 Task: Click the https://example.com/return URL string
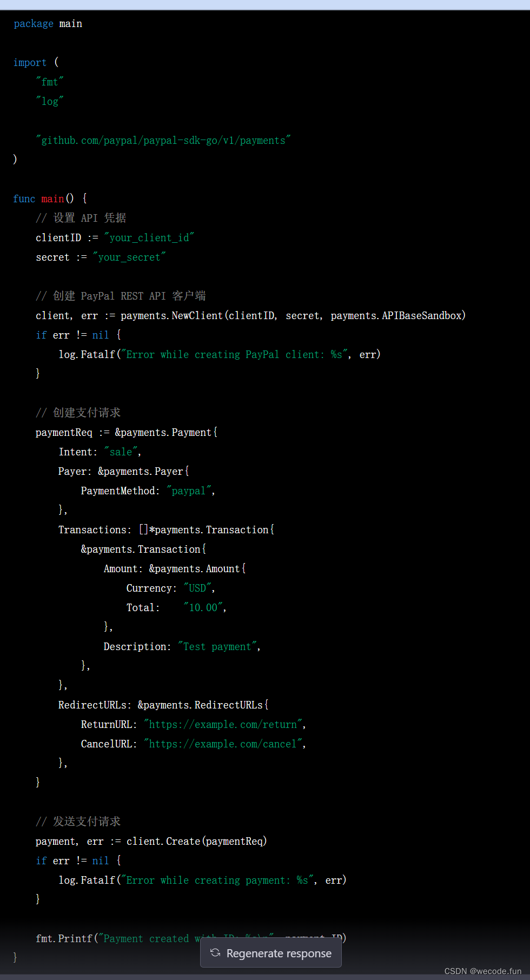222,725
